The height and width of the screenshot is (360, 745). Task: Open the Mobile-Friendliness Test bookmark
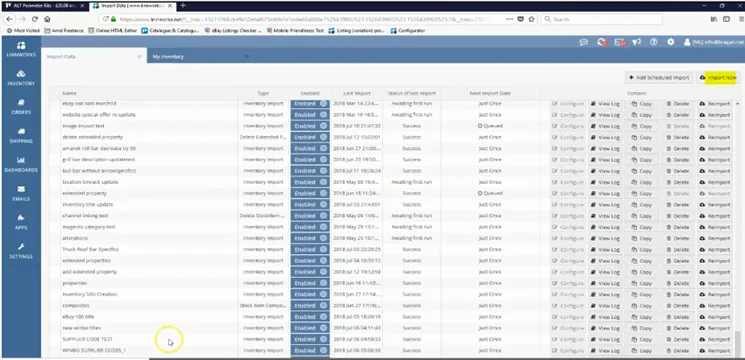(295, 30)
